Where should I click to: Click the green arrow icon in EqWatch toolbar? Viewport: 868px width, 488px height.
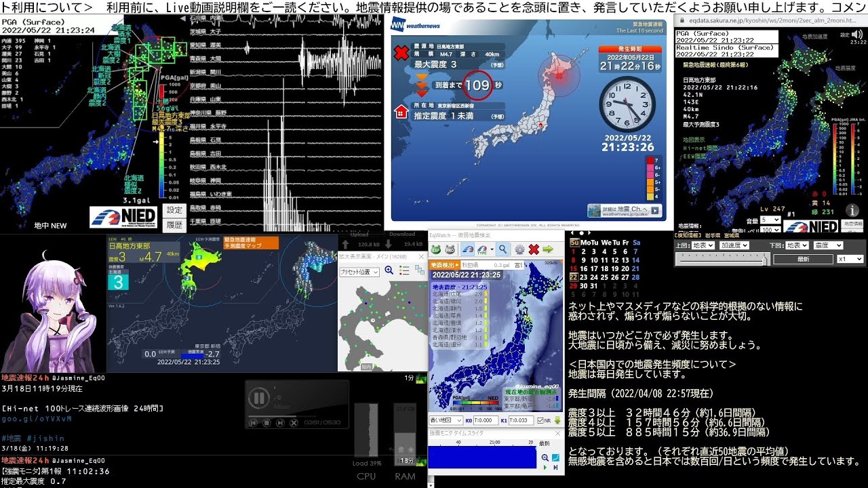pyautogui.click(x=548, y=249)
